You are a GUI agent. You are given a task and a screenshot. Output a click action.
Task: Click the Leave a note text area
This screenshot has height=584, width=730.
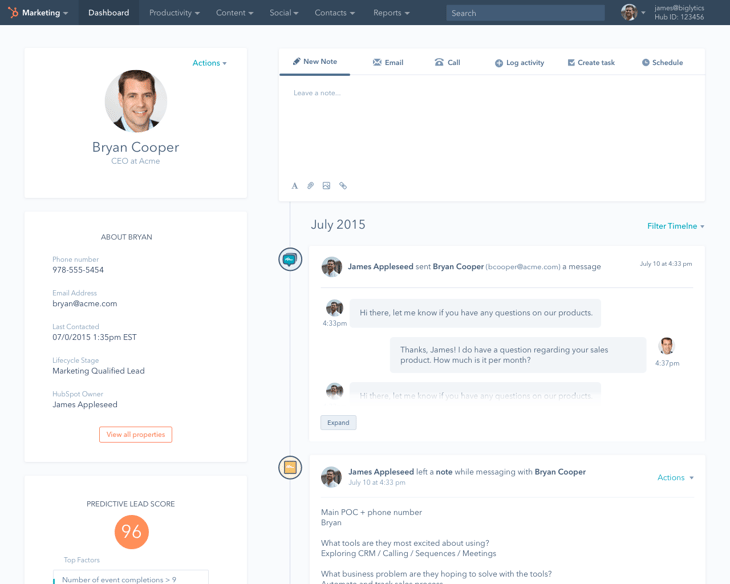tap(491, 125)
